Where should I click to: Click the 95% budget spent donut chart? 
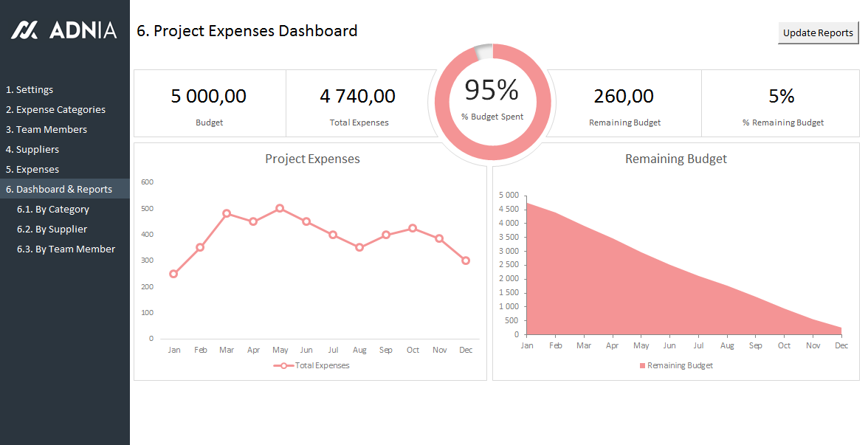[492, 51]
